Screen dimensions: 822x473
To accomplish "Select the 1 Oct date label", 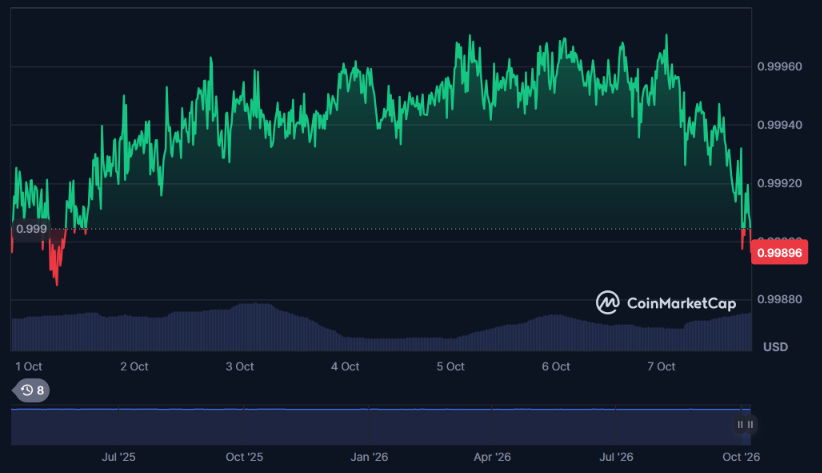I will 29,367.
